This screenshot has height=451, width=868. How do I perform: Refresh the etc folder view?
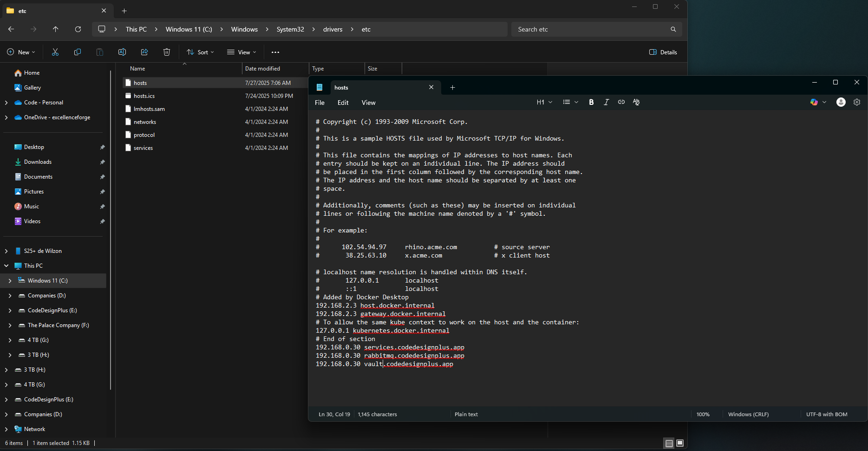click(78, 29)
